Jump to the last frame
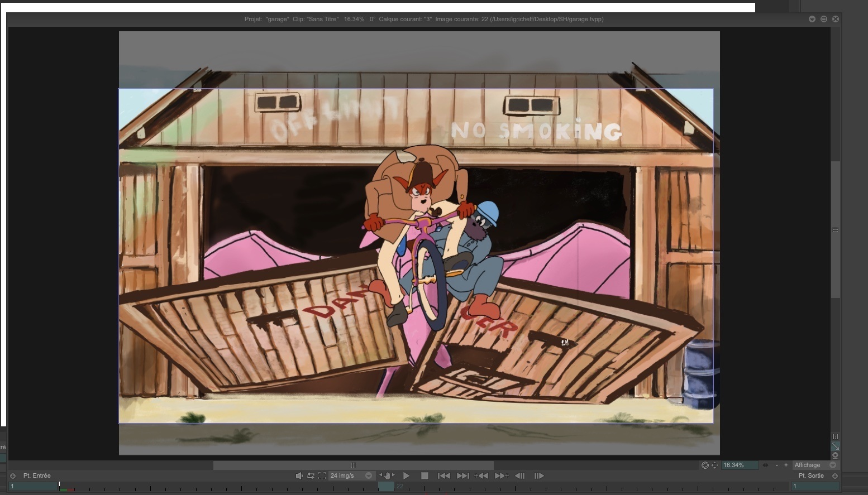Screen dimensions: 868x495 (x=462, y=476)
